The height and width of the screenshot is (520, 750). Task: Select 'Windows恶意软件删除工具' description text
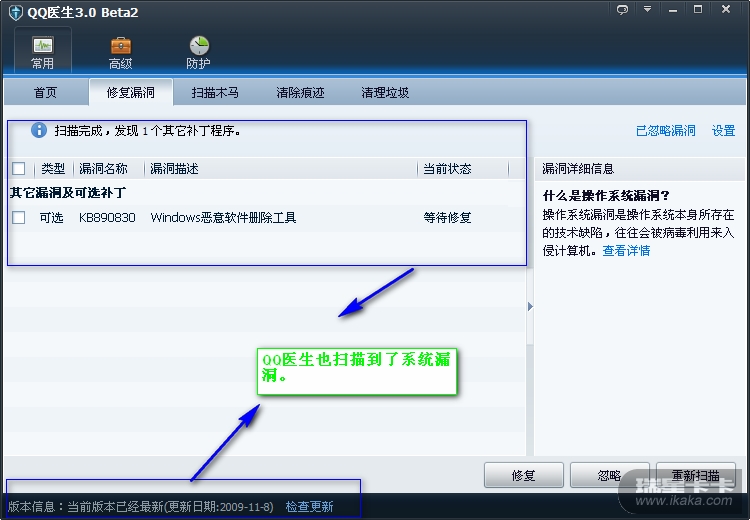223,218
